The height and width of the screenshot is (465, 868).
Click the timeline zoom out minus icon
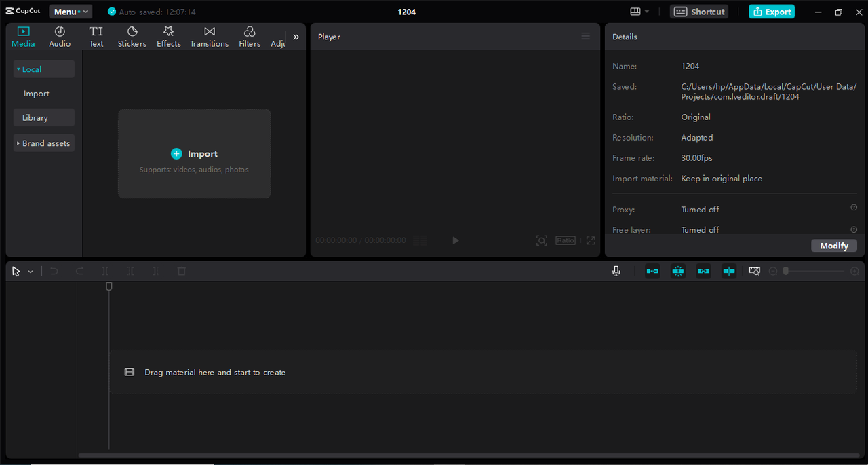point(773,271)
